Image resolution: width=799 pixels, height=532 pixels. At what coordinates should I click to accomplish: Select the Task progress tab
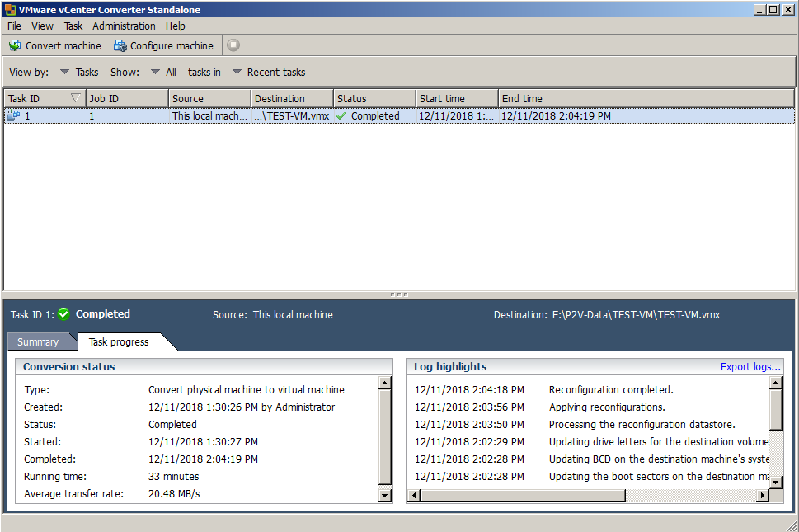(x=119, y=342)
